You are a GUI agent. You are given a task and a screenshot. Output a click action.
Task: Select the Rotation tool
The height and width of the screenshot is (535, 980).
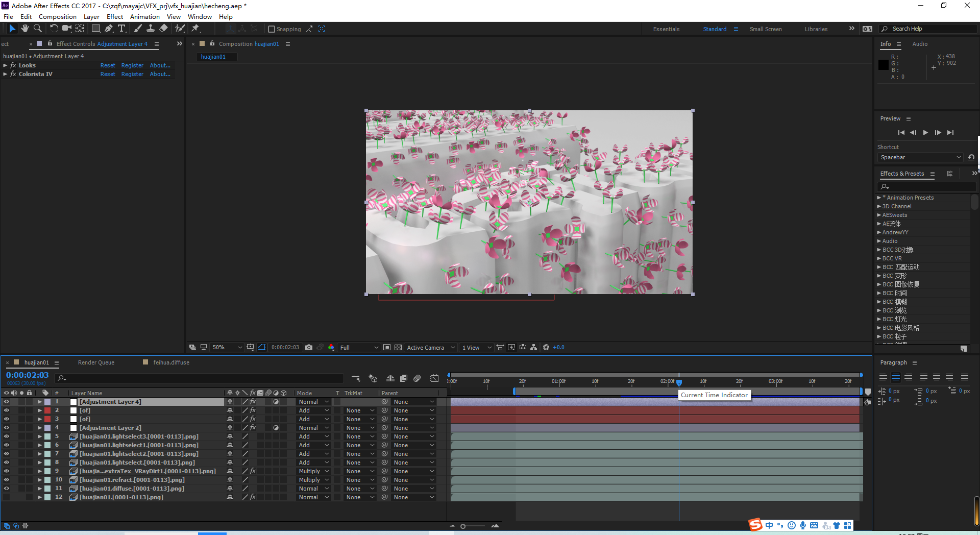point(54,29)
